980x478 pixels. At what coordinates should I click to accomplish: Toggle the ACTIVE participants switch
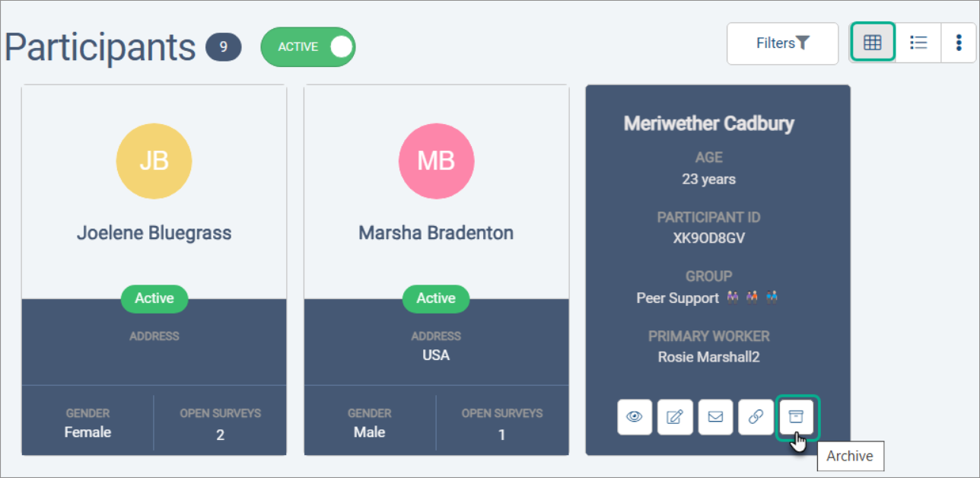[308, 47]
